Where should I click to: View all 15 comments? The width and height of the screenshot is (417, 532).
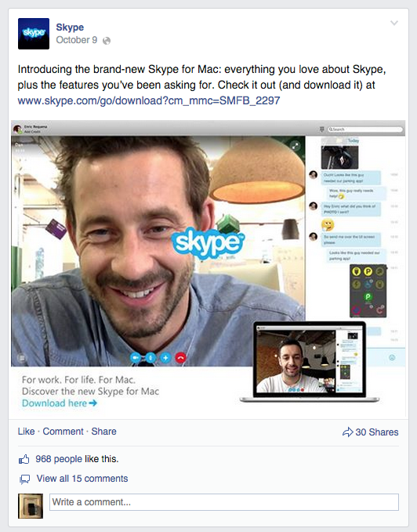(x=82, y=479)
